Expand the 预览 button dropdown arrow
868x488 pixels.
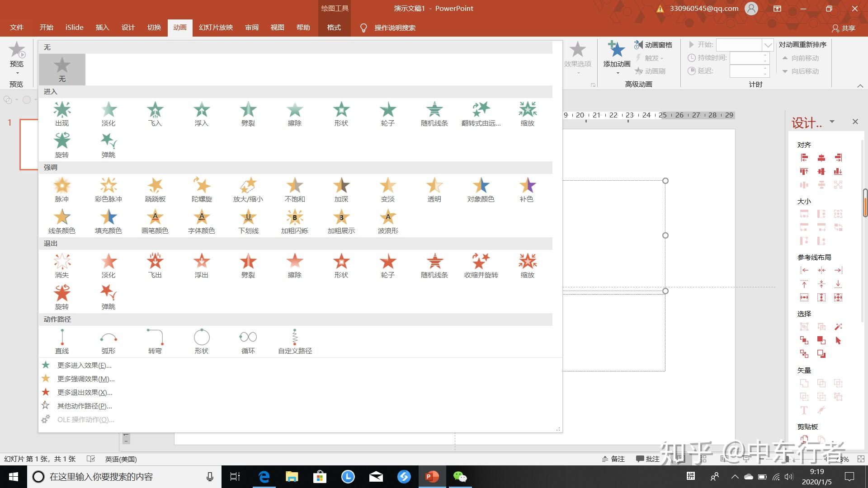(x=17, y=73)
